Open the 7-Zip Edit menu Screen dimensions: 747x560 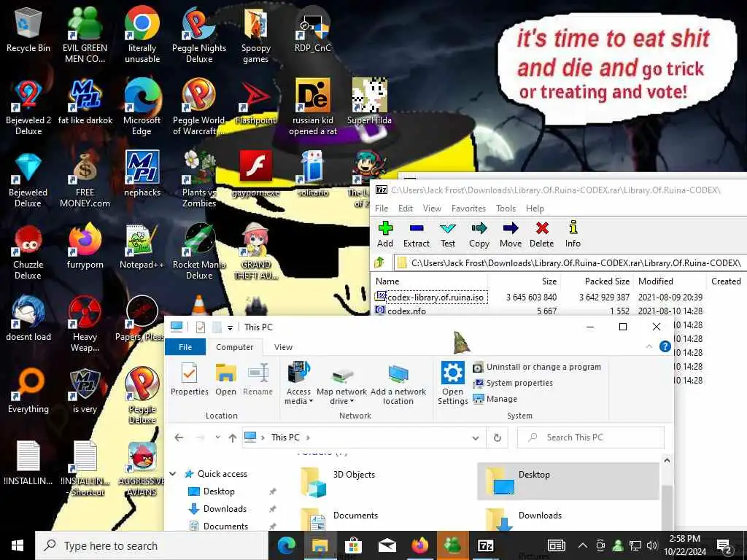406,209
